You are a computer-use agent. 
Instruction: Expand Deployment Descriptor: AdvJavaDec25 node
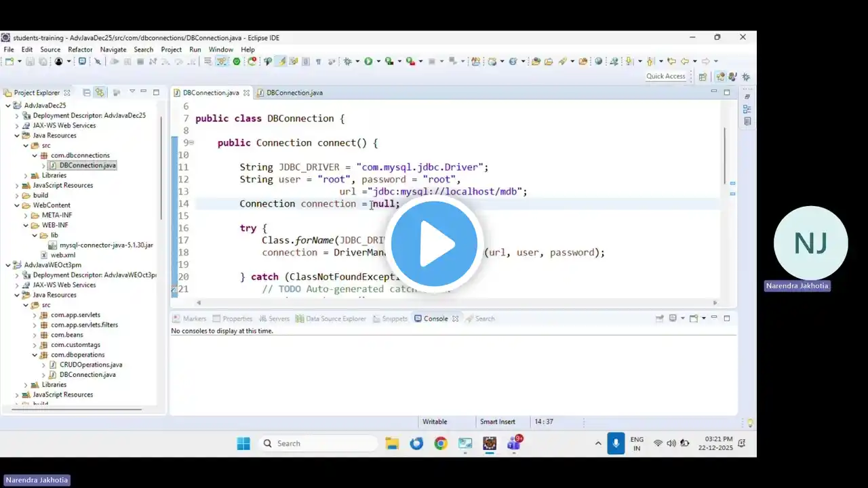point(17,116)
